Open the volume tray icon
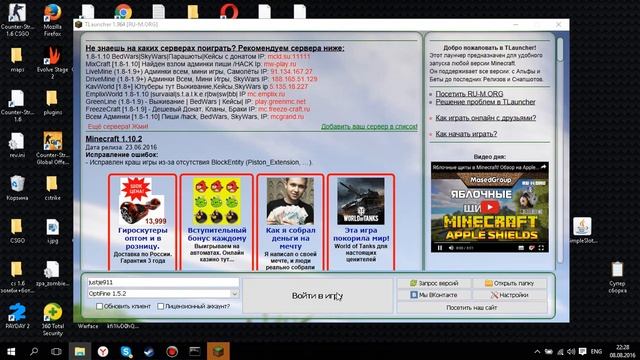This screenshot has height=360, width=640. 571,351
